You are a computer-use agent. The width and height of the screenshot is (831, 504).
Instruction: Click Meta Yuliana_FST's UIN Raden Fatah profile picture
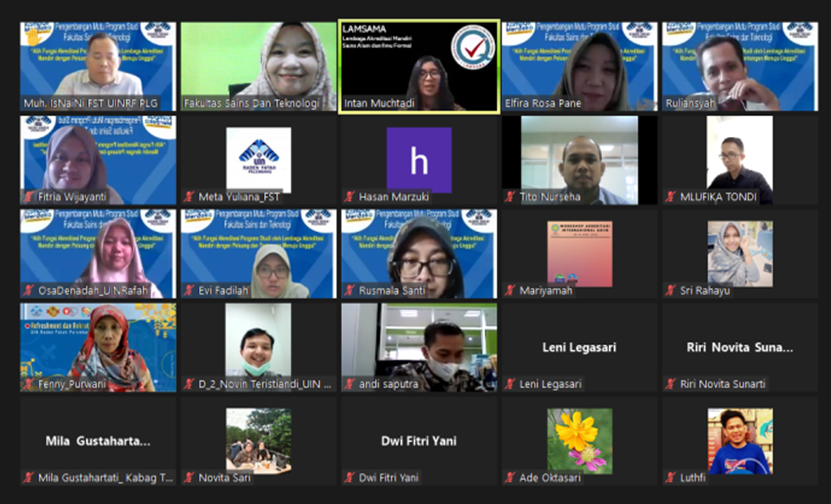258,160
